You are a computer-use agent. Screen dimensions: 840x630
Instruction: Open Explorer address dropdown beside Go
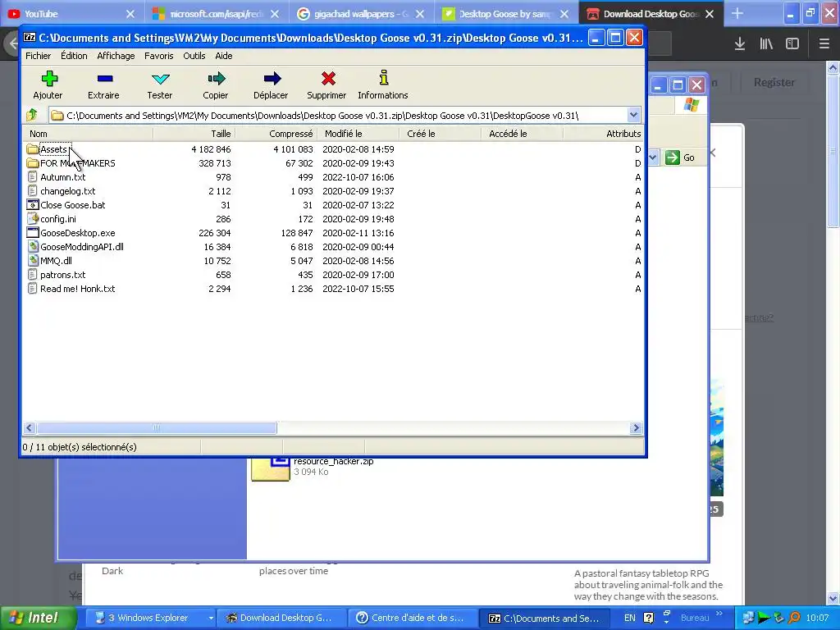pyautogui.click(x=653, y=157)
